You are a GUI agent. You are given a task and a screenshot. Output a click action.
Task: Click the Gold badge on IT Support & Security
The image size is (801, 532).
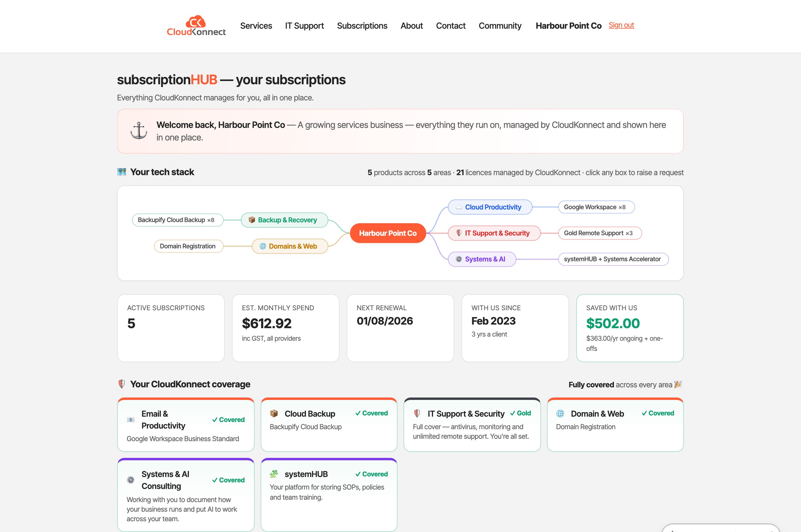[x=520, y=413]
